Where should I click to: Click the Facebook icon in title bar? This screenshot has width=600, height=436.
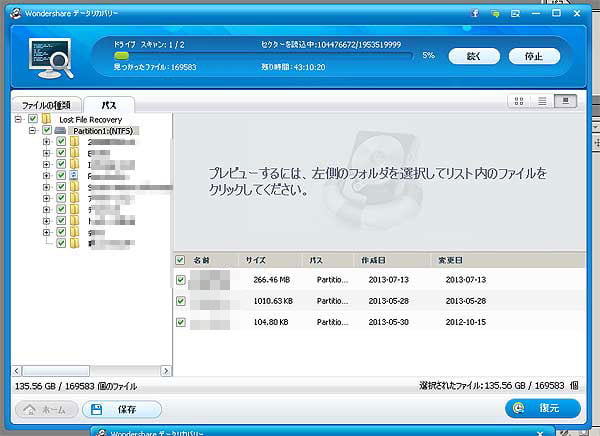tap(475, 13)
